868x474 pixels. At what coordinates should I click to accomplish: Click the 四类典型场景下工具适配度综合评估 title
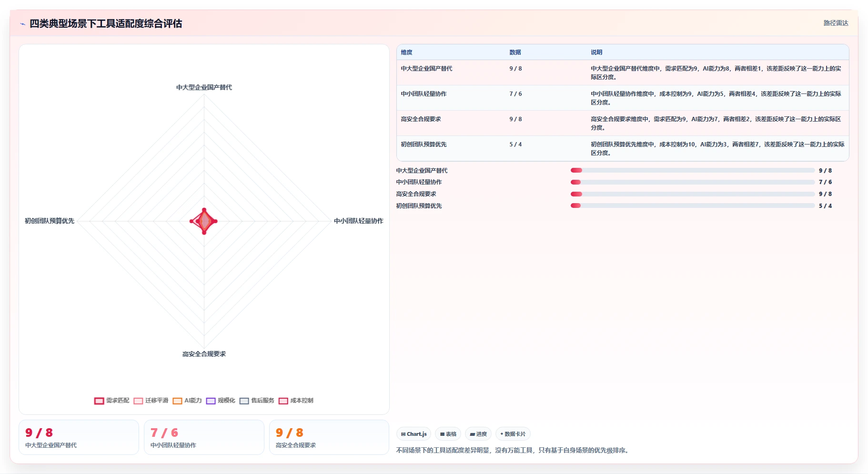[106, 23]
